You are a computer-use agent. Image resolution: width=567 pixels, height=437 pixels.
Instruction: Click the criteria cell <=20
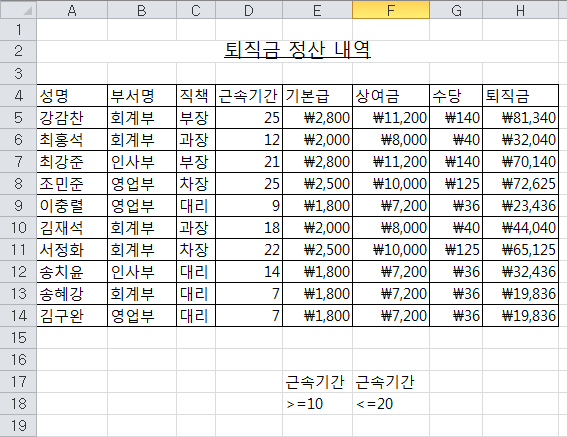391,404
